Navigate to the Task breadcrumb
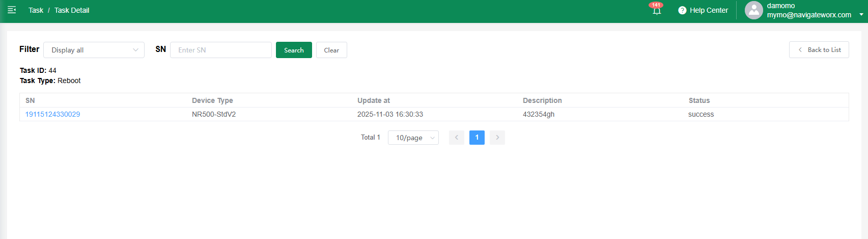Screen dimensions: 868x239 [x=36, y=10]
